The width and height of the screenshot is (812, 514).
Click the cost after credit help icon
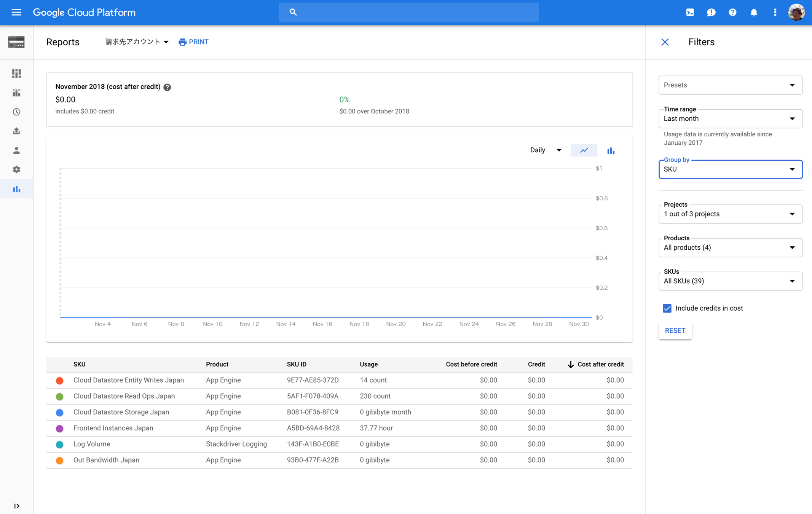pyautogui.click(x=167, y=87)
